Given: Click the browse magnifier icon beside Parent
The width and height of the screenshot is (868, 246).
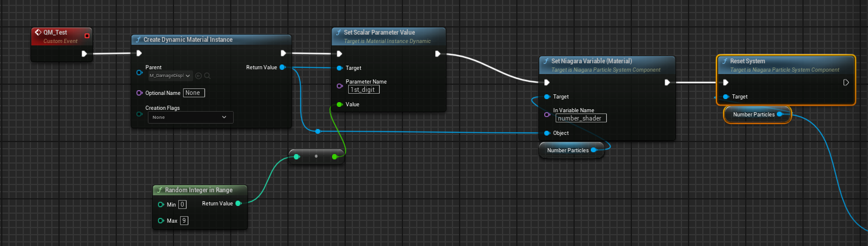Looking at the screenshot, I should (207, 76).
